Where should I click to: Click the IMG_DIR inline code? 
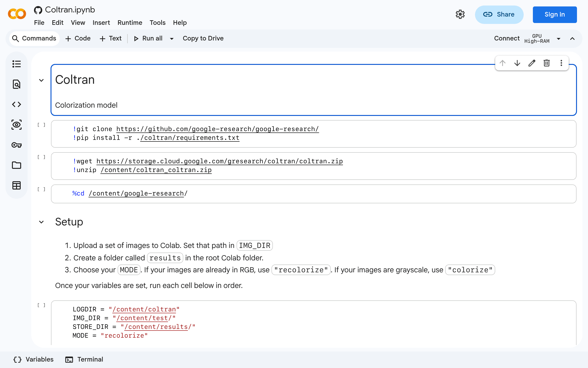pyautogui.click(x=255, y=245)
